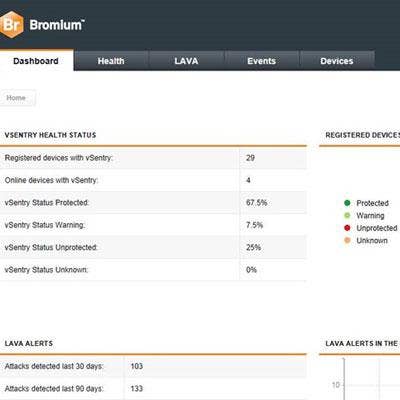The image size is (400, 400).
Task: Select the vSentry Status Unprotected row
Action: coord(153,247)
